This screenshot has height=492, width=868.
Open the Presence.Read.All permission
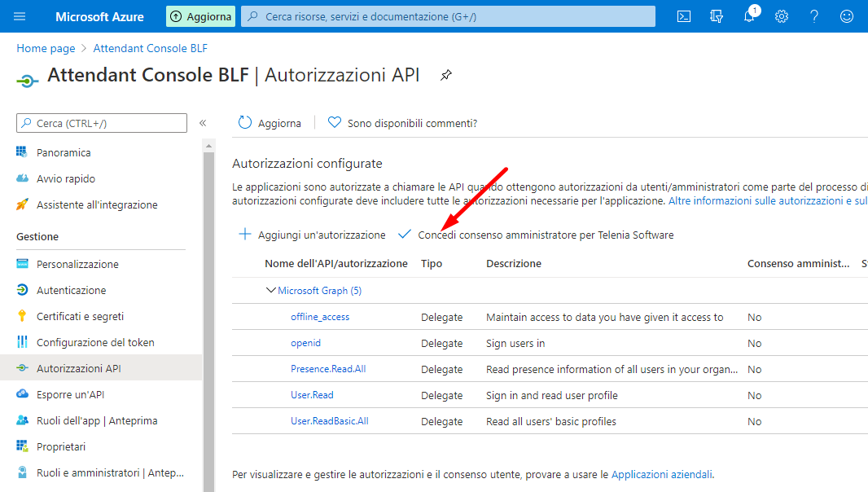coord(328,368)
